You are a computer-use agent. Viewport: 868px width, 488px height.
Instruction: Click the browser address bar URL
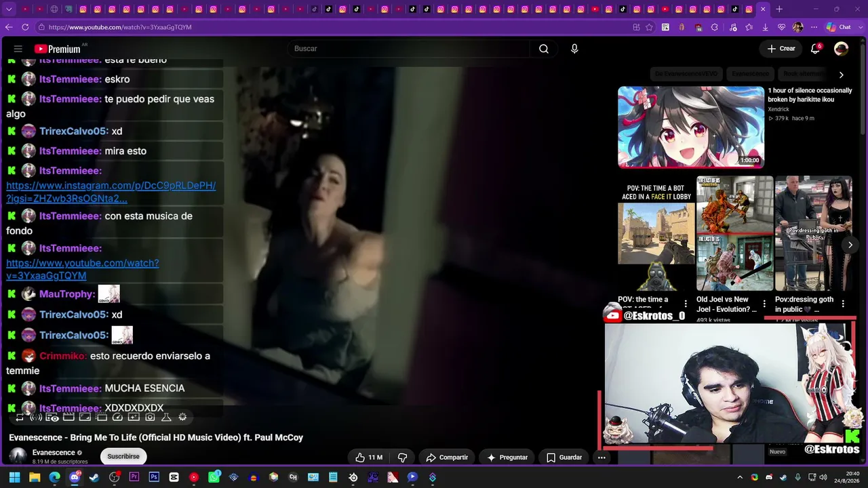pos(120,27)
